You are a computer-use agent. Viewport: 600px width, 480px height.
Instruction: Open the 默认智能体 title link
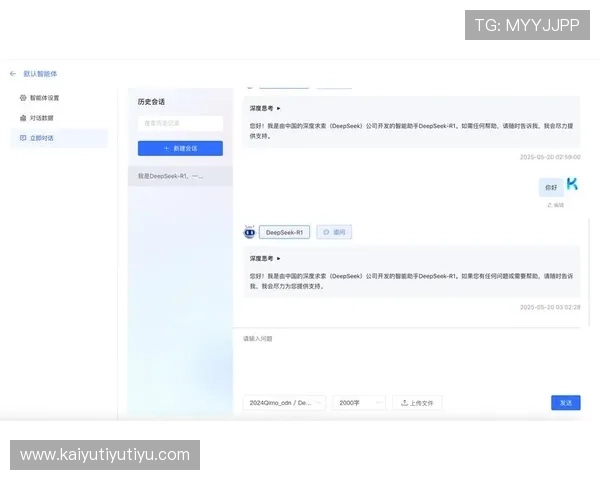point(40,73)
